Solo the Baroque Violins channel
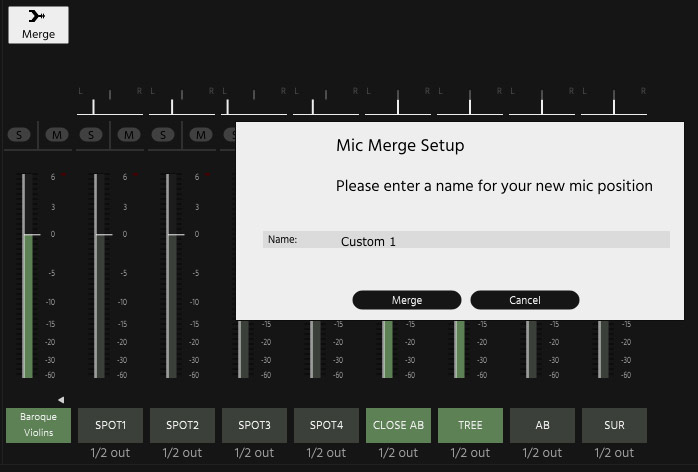Viewport: 698px width, 472px height. (19, 134)
